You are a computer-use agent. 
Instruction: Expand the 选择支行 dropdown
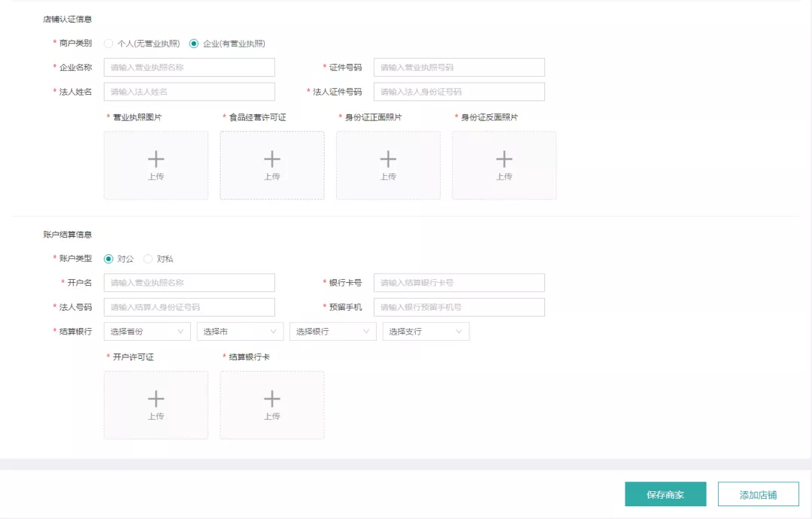pos(426,332)
